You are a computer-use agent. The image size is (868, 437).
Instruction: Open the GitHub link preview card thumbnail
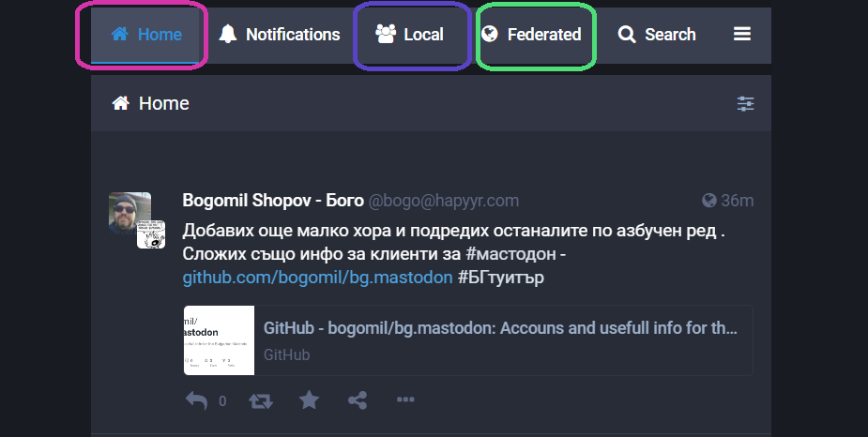click(219, 340)
